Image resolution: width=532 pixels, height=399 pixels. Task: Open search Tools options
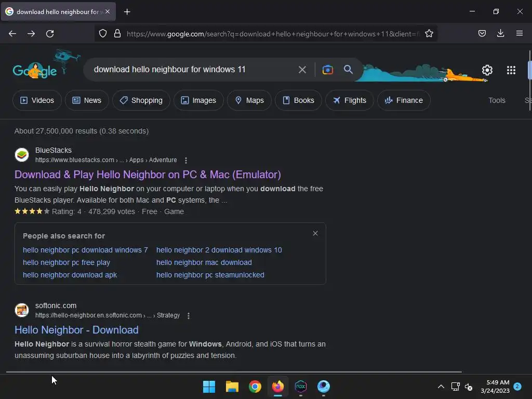click(x=497, y=100)
